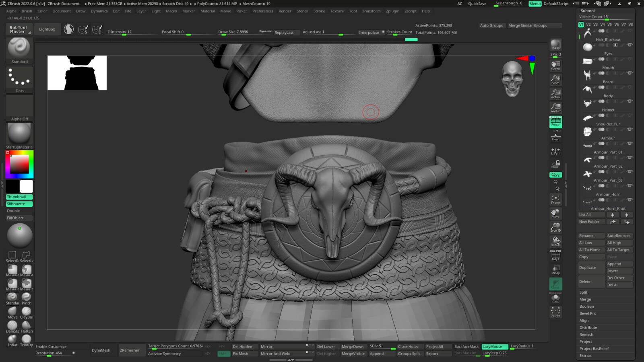Open the SubTool Master dropdown
Viewport: 644px width, 362px height.
coord(19,29)
